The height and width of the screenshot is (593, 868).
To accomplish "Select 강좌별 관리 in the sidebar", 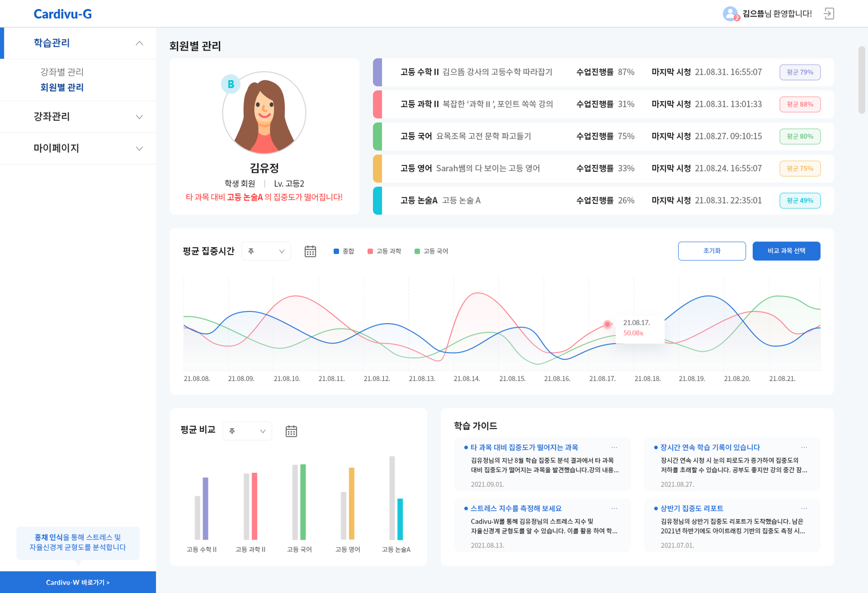I will click(62, 72).
